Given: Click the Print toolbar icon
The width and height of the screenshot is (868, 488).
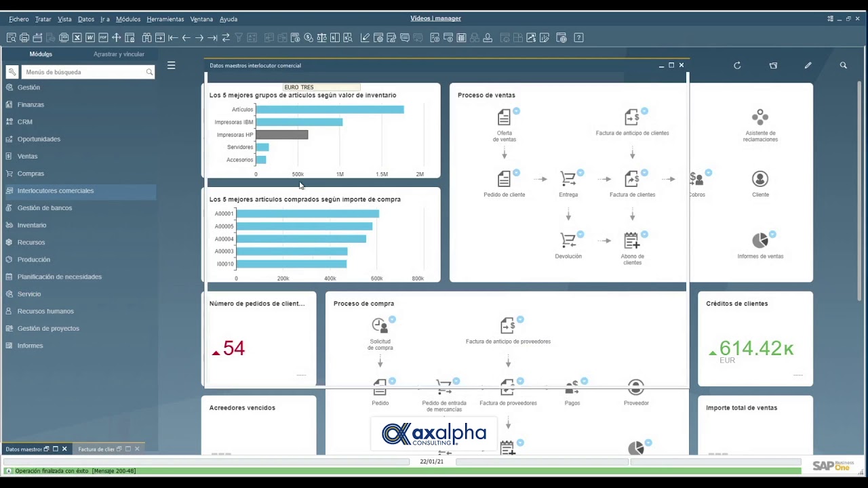Looking at the screenshot, I should 24,38.
